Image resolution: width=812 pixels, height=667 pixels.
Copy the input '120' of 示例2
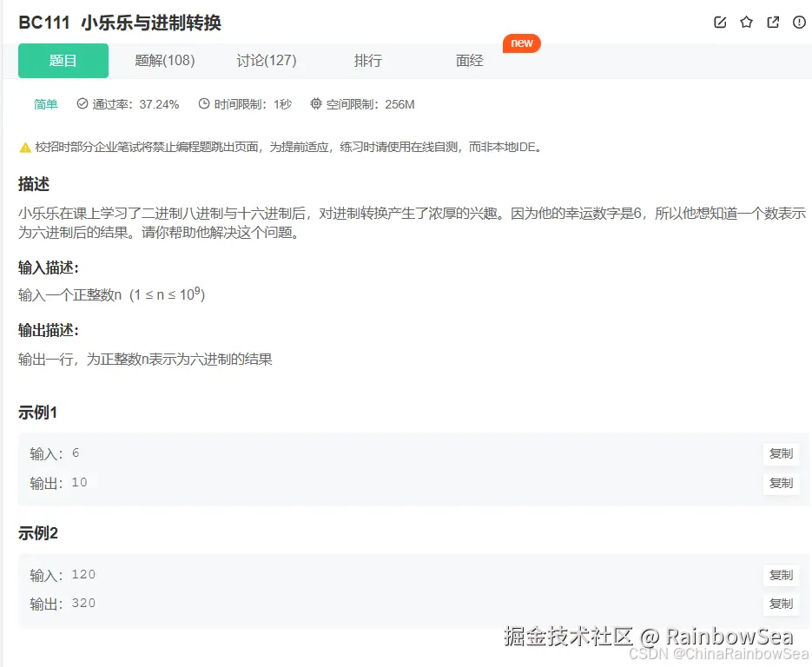click(x=780, y=575)
